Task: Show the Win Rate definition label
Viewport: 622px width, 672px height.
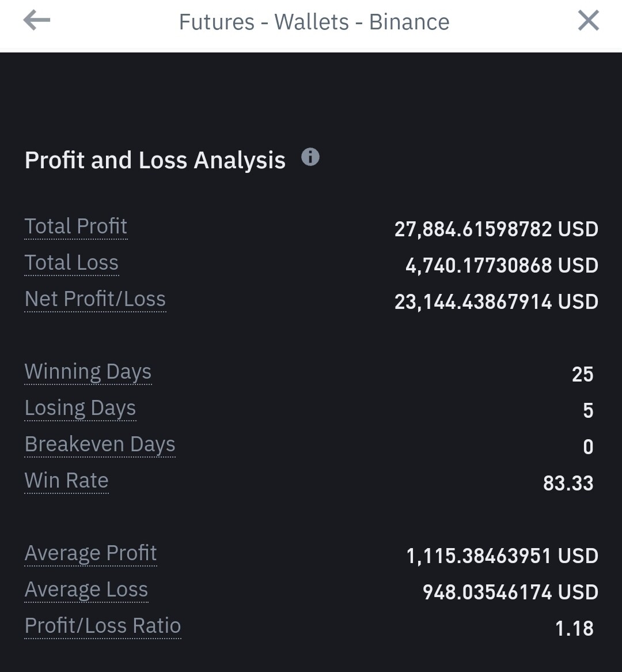Action: (66, 481)
